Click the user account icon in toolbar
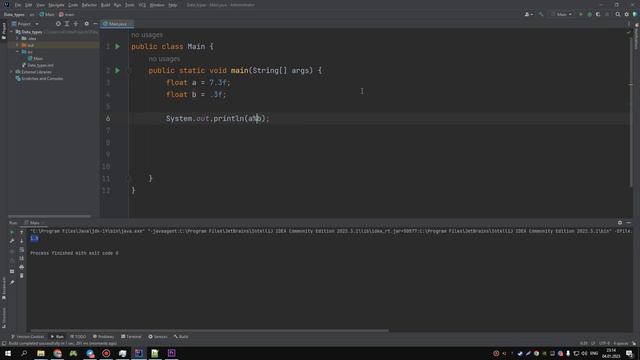This screenshot has height=360, width=640. point(528,14)
